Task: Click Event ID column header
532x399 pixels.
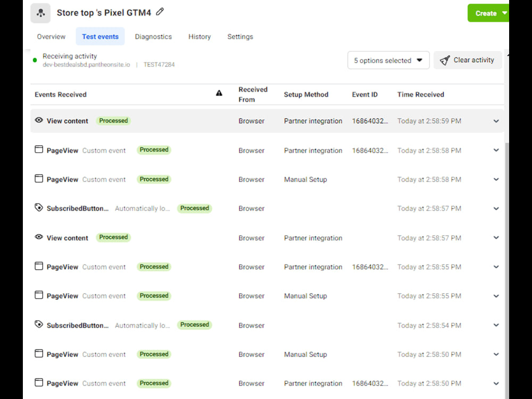Action: tap(365, 95)
